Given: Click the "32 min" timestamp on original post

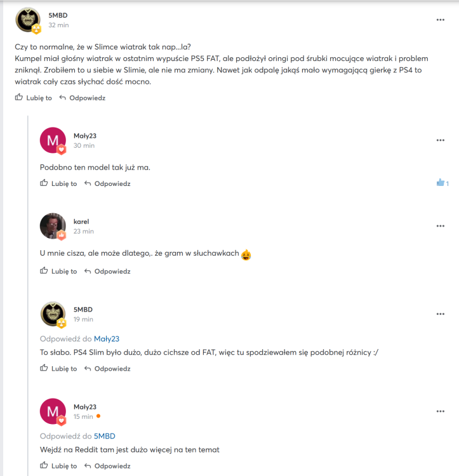Looking at the screenshot, I should pyautogui.click(x=58, y=25).
